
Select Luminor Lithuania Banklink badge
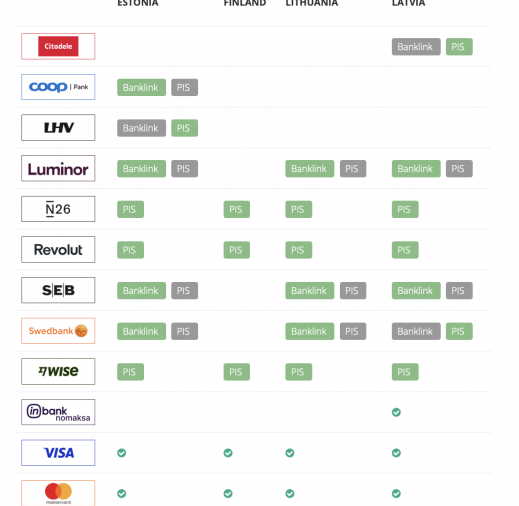[310, 169]
